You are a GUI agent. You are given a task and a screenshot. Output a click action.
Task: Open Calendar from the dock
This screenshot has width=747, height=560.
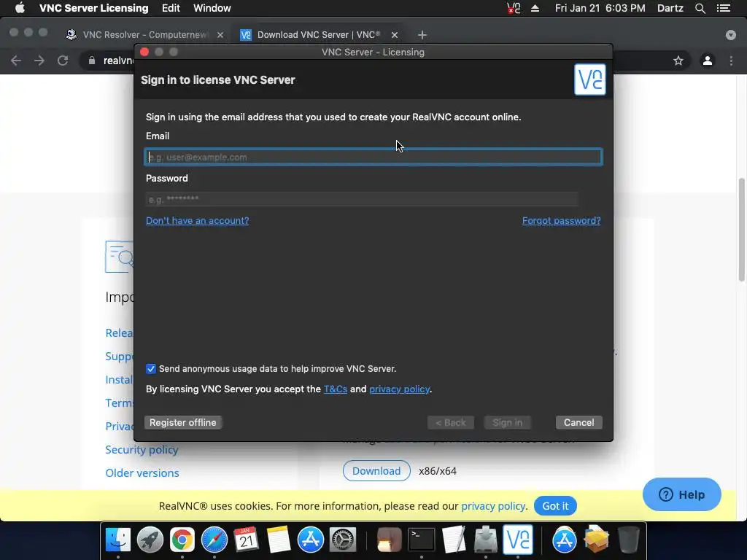pos(247,540)
